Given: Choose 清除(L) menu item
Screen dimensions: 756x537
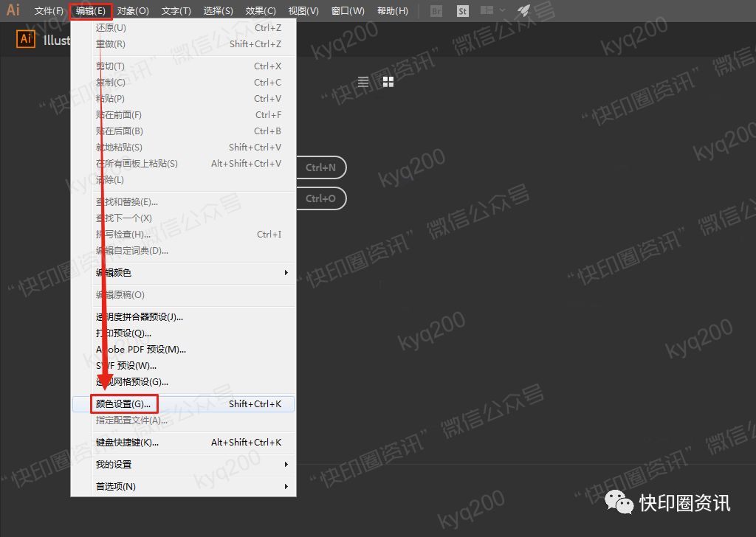Looking at the screenshot, I should [x=183, y=180].
